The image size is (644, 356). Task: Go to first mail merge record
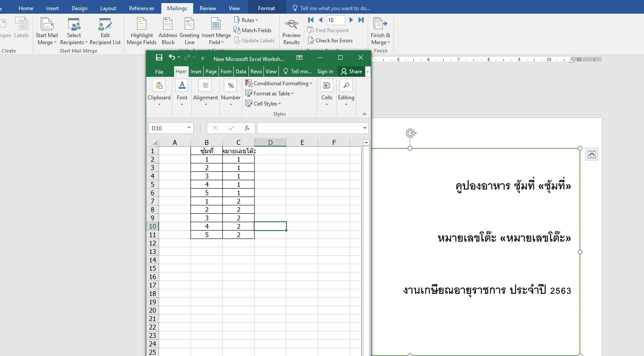point(311,20)
